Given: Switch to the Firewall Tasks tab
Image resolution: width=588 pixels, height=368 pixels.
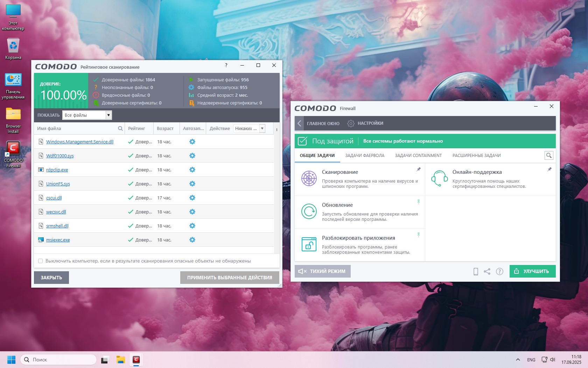Looking at the screenshot, I should click(x=365, y=156).
